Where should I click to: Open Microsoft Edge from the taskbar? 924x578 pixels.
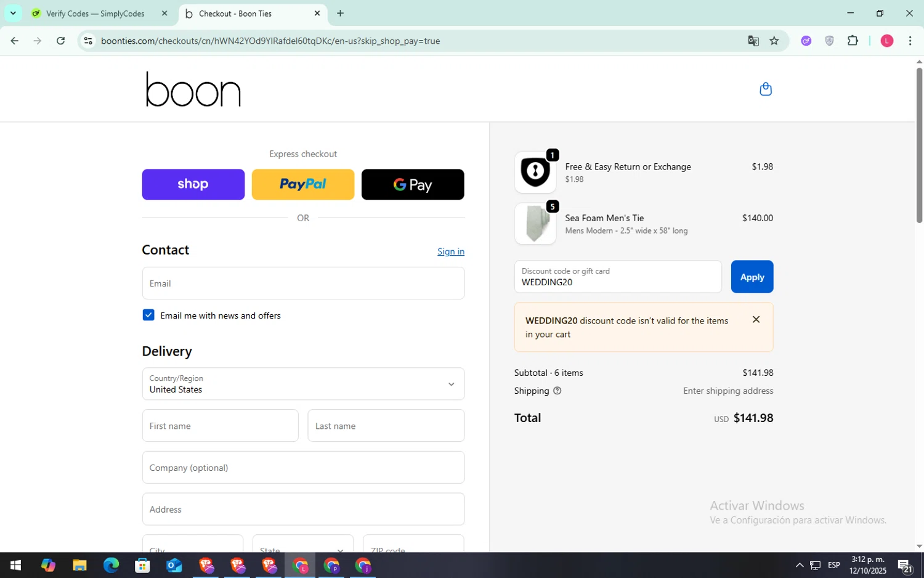tap(111, 565)
